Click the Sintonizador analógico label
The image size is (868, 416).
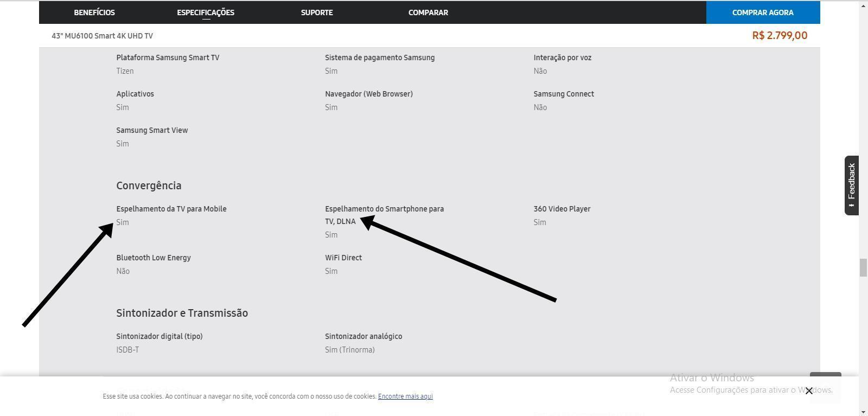363,336
